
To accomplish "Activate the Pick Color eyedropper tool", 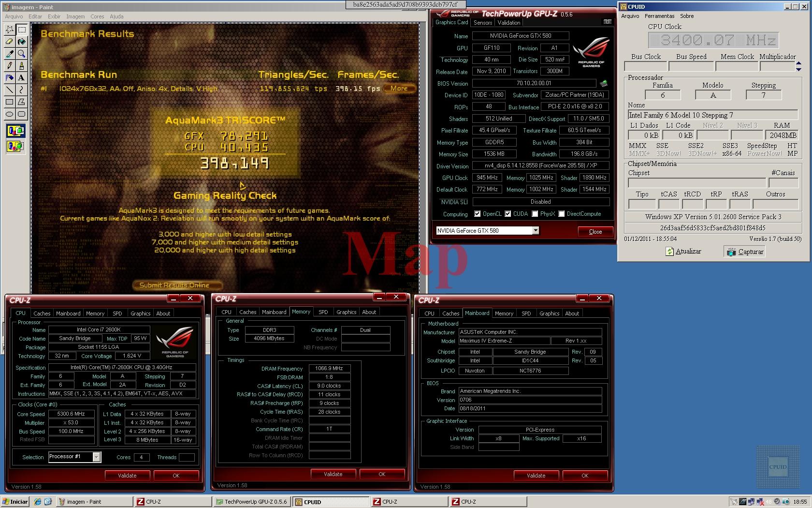I will click(9, 54).
